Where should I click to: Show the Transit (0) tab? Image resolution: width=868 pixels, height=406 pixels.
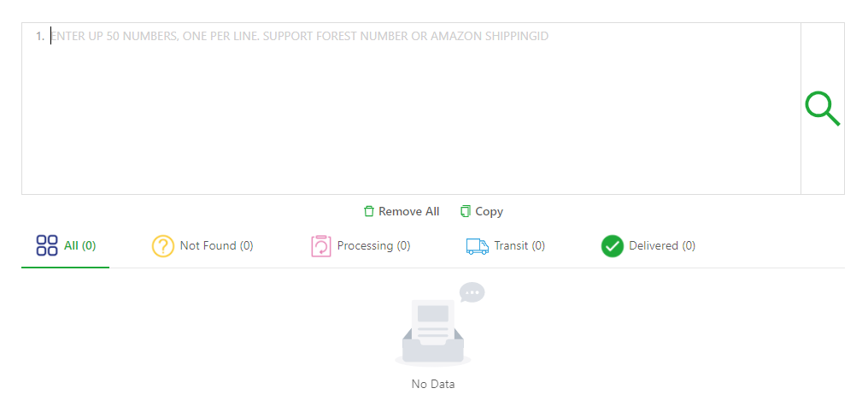(519, 246)
